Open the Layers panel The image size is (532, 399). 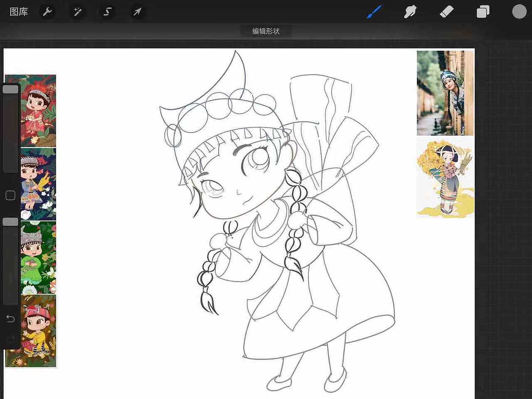[x=483, y=12]
